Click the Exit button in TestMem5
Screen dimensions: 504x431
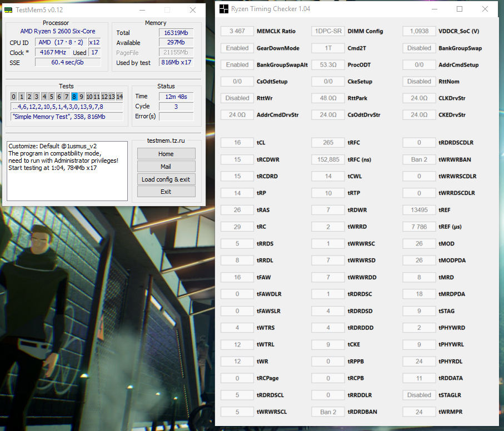click(166, 192)
